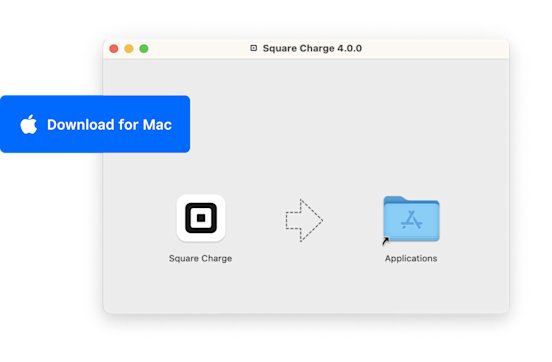The height and width of the screenshot is (362, 552).
Task: Open the Applications folder shortcut
Action: click(x=411, y=219)
